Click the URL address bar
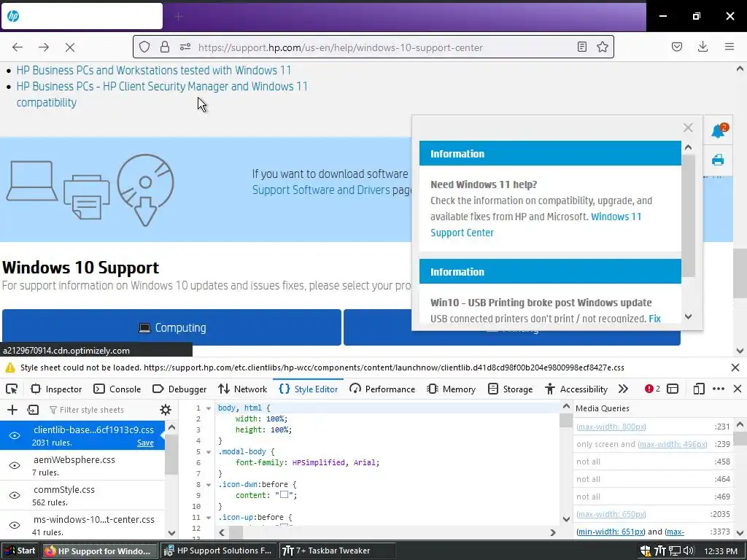The height and width of the screenshot is (560, 747). click(373, 47)
